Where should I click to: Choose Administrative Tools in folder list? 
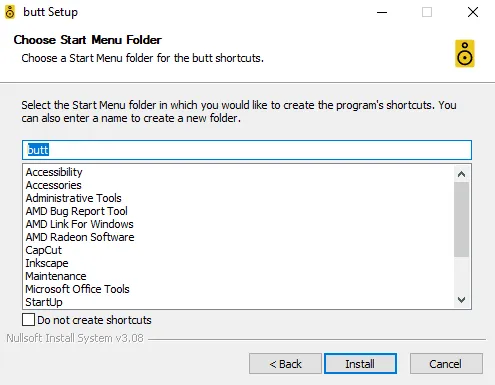[73, 198]
